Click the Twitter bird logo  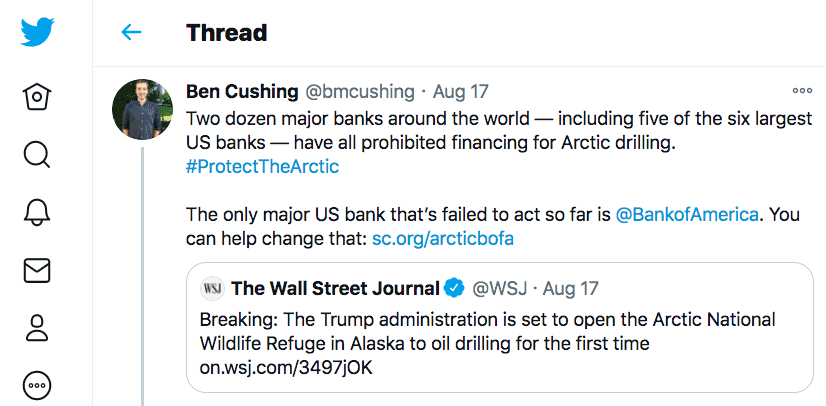[x=37, y=33]
